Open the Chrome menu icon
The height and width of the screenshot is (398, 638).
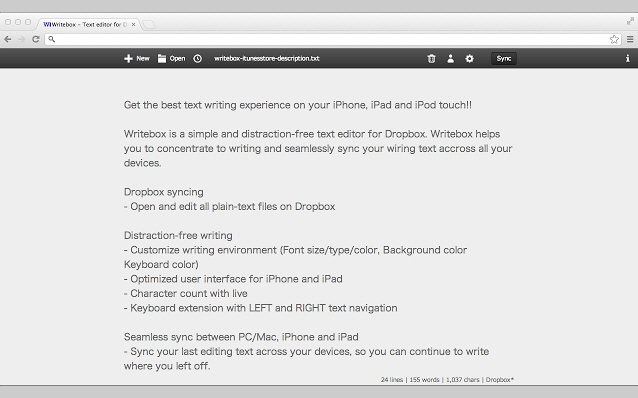(x=630, y=39)
